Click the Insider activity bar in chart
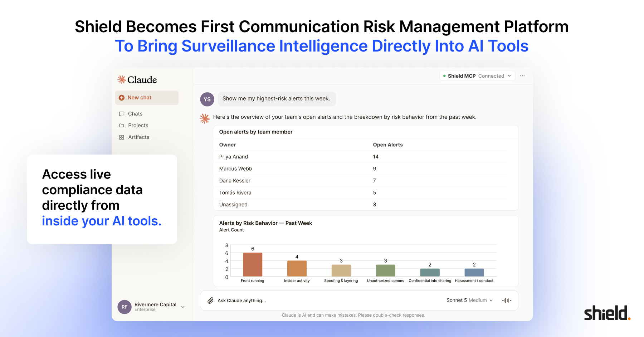The image size is (644, 337). (x=297, y=268)
